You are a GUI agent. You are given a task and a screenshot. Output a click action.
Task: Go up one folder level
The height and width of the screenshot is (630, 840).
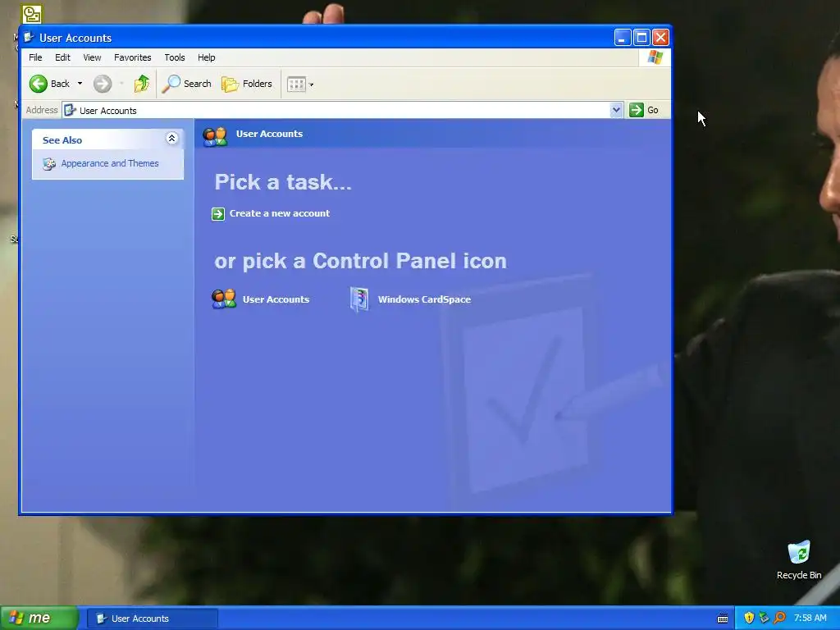pyautogui.click(x=142, y=84)
